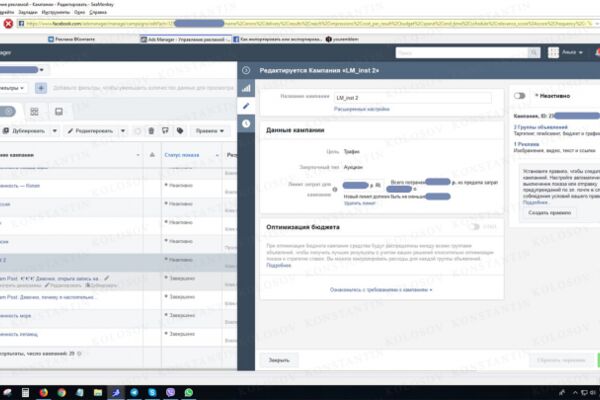Click the Статус показа column header
The image size is (600, 400).
coord(182,155)
